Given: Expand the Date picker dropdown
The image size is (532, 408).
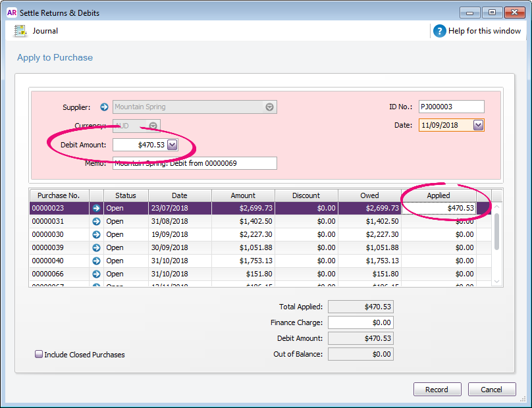Looking at the screenshot, I should coord(478,125).
